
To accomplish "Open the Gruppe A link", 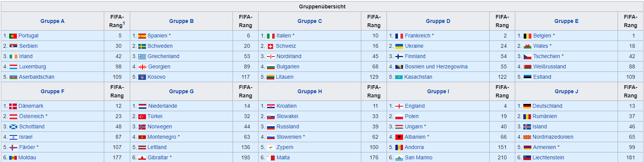I will click(52, 21).
